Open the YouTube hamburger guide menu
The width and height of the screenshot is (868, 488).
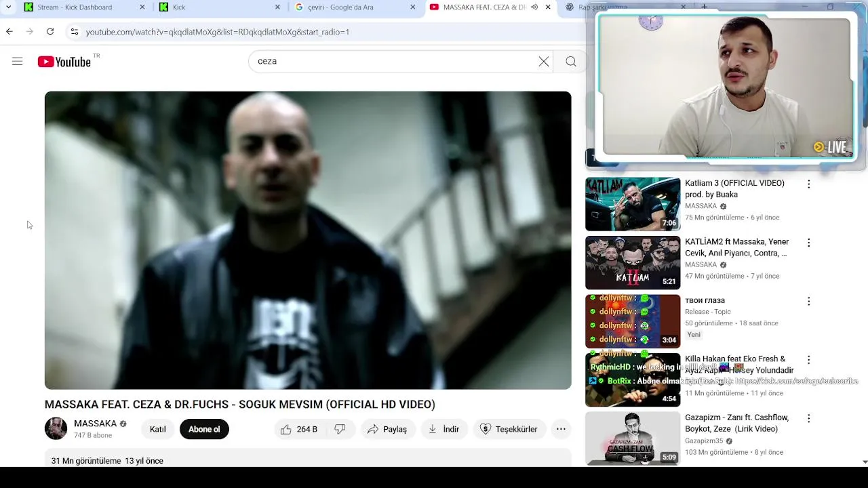pyautogui.click(x=18, y=62)
